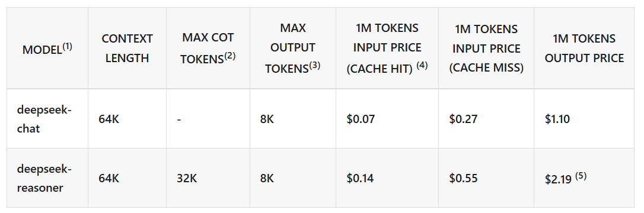Click the $0.14 cache hit price
Image resolution: width=644 pixels, height=213 pixels.
coord(360,179)
